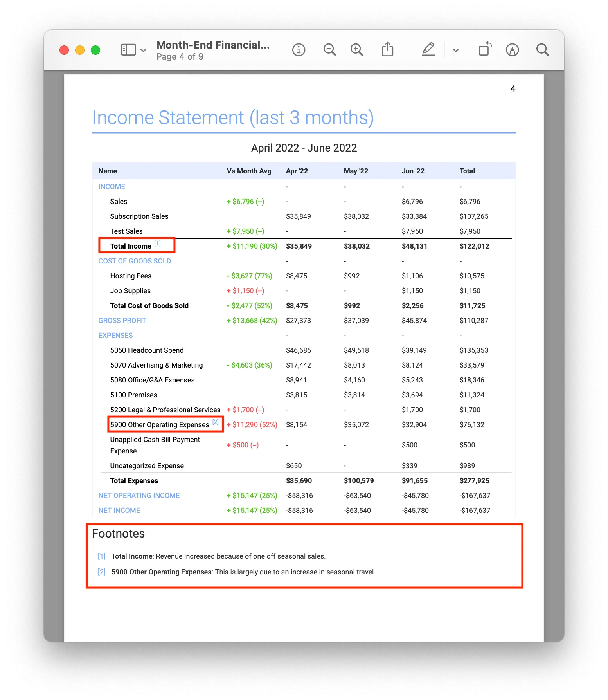The image size is (608, 700).
Task: Click the 5200 Legal & Professional Services row
Action: (x=165, y=410)
